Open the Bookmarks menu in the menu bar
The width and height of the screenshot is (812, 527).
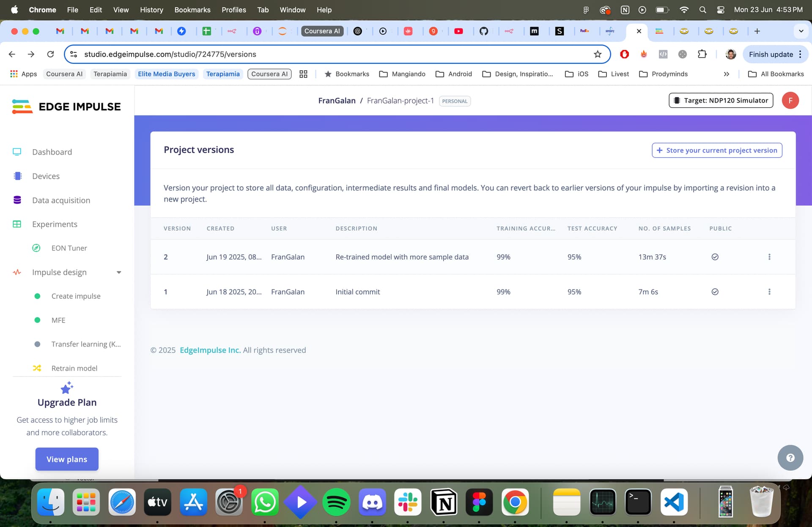click(x=192, y=10)
